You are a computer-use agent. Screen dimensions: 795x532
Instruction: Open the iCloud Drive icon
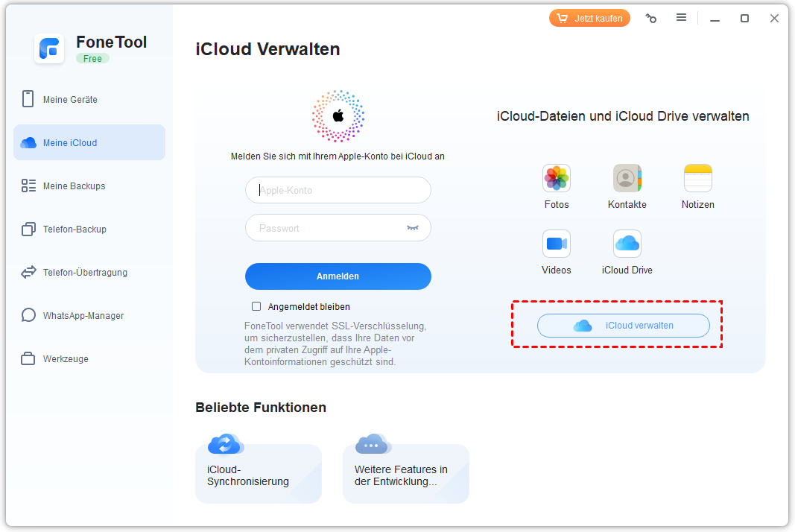(x=627, y=244)
